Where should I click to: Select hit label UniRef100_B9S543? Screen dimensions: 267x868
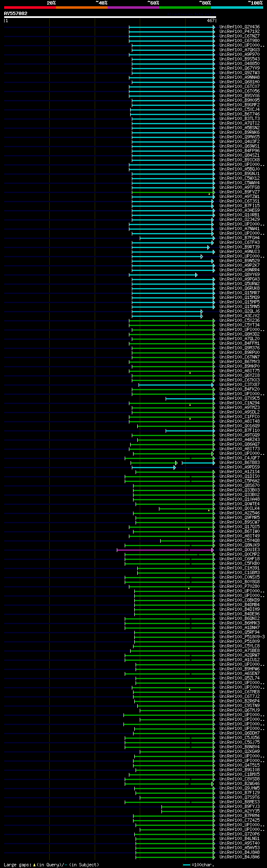(x=239, y=59)
